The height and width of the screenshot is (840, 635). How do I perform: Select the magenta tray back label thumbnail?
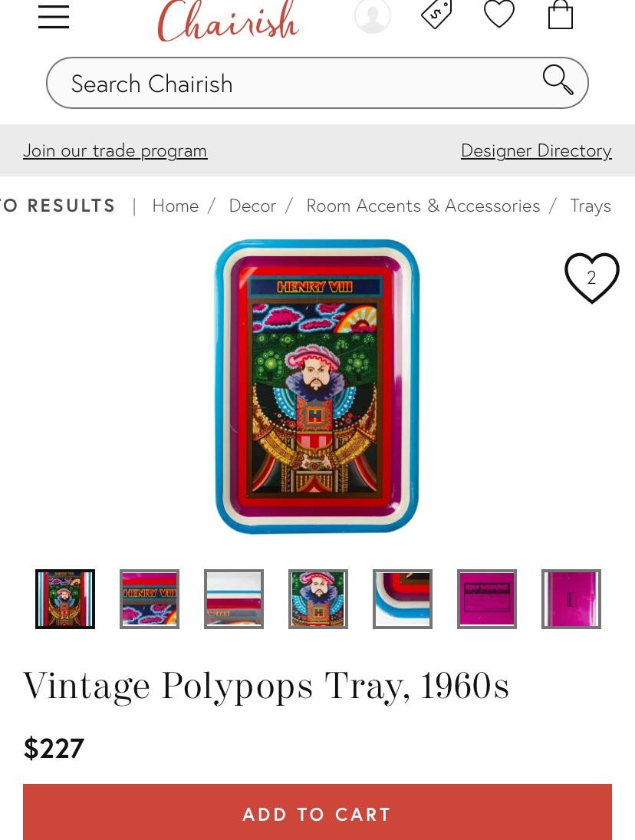(x=487, y=599)
